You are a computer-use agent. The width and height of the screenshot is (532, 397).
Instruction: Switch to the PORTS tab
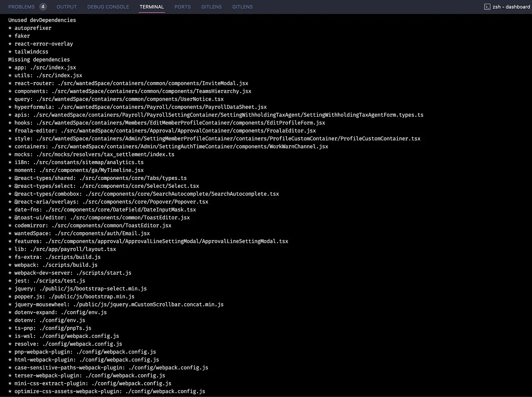[183, 7]
